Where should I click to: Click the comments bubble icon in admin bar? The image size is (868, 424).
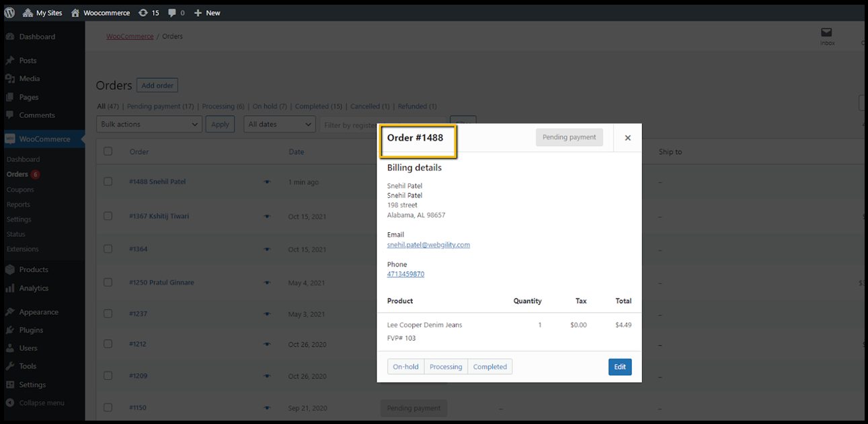point(172,13)
